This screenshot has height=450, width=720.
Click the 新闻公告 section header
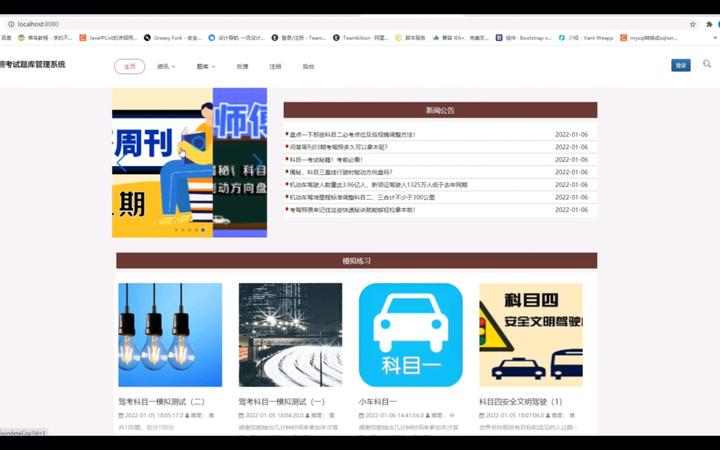coord(440,110)
